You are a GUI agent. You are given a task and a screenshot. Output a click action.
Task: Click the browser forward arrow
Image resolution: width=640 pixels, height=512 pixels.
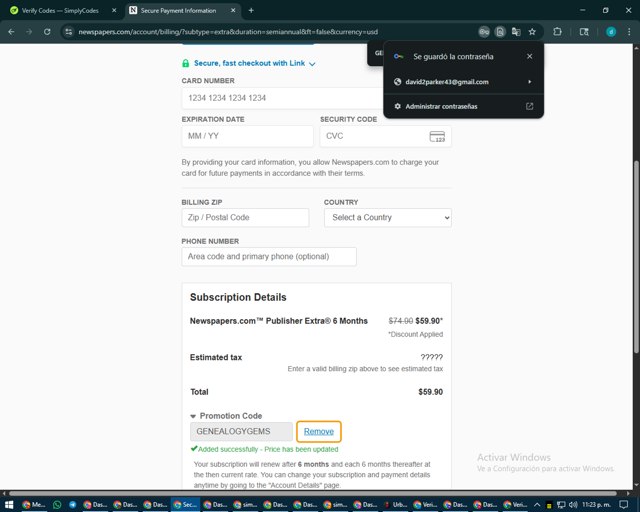click(29, 32)
